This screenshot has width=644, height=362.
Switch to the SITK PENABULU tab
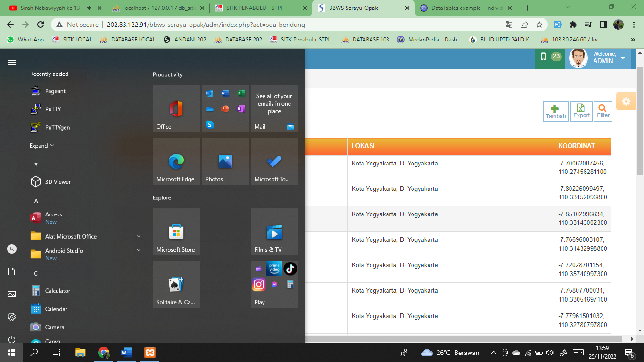[260, 8]
